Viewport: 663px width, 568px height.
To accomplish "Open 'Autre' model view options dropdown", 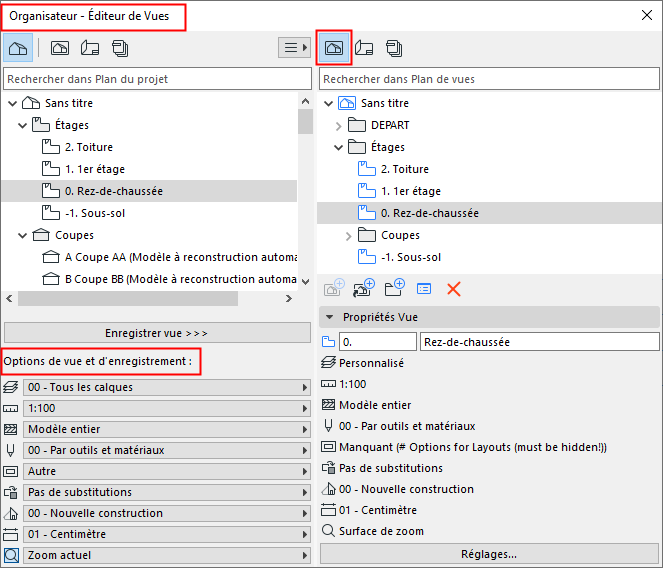I will click(167, 471).
